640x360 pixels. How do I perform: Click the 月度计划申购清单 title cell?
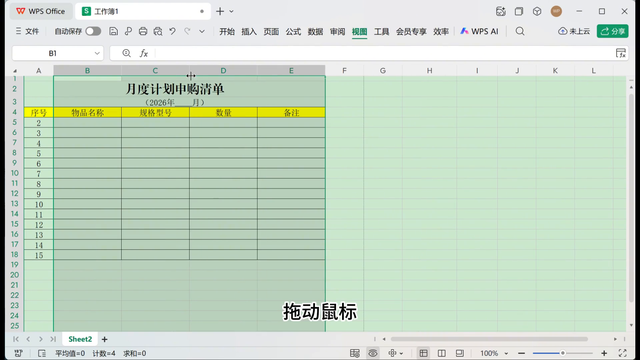click(x=175, y=89)
